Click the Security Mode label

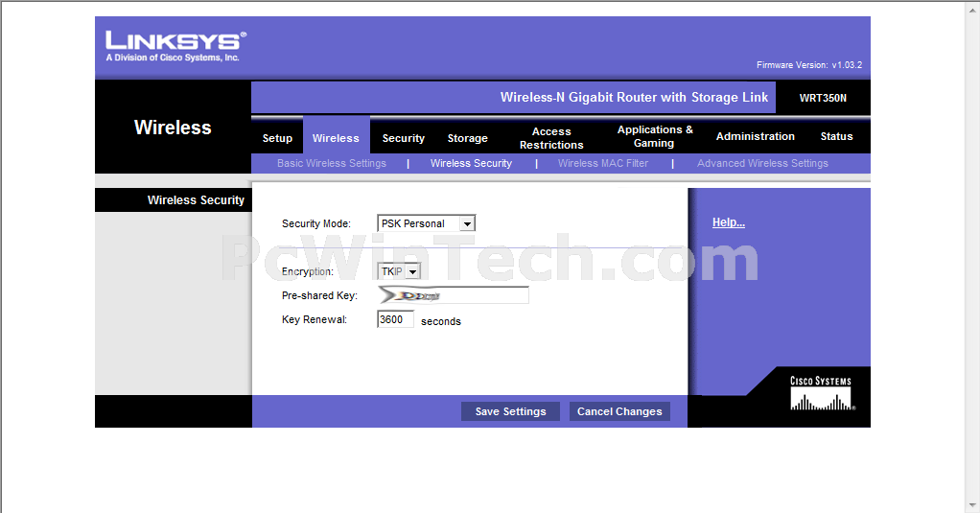[316, 223]
